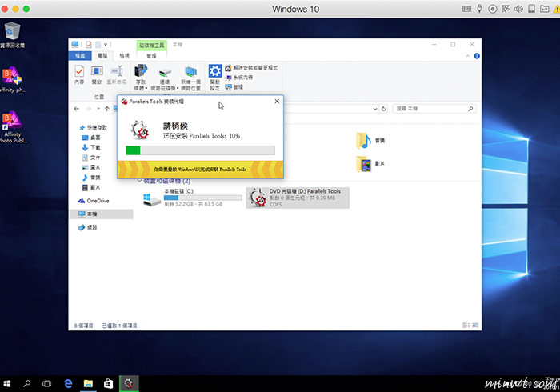The width and height of the screenshot is (560, 392).
Task: Open the address bar history dropdown arrow
Action: coord(375,109)
